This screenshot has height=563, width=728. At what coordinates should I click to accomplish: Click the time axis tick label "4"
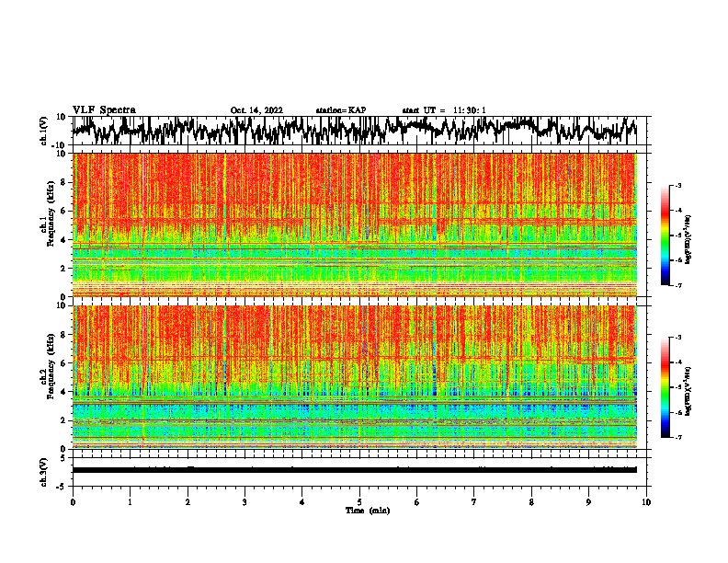[x=302, y=502]
